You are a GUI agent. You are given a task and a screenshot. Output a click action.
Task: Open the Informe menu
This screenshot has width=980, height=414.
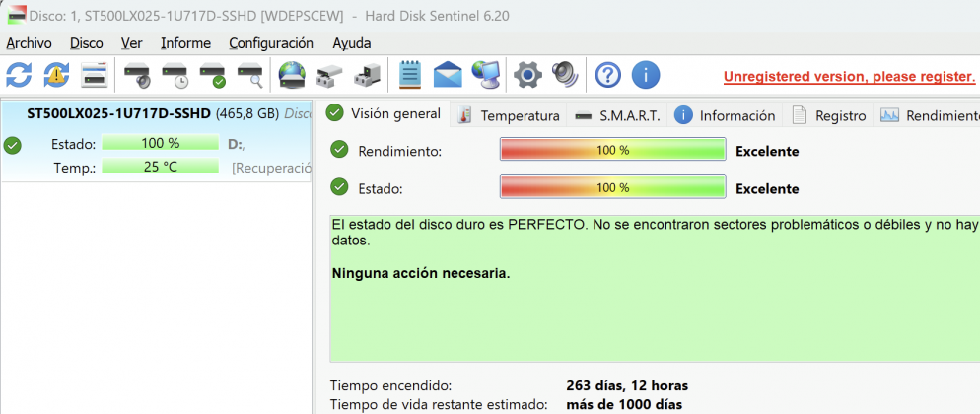tap(185, 43)
